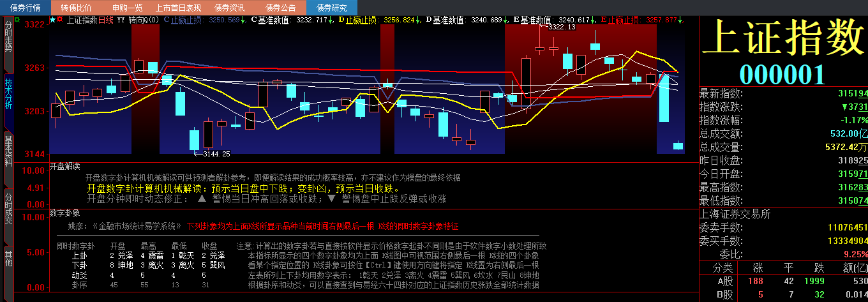This screenshot has height=302, width=868.
Task: Click the 卦序 row label
Action: point(80,284)
